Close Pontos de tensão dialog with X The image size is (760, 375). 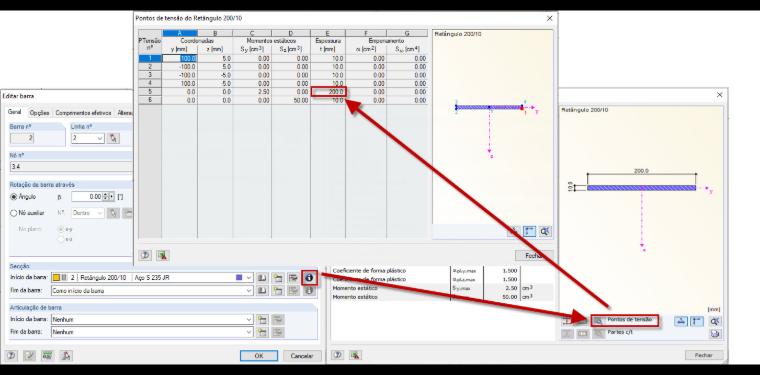549,18
